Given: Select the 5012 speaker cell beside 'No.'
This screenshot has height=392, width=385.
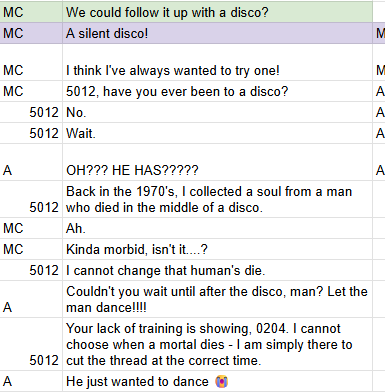Looking at the screenshot, I should (31, 112).
